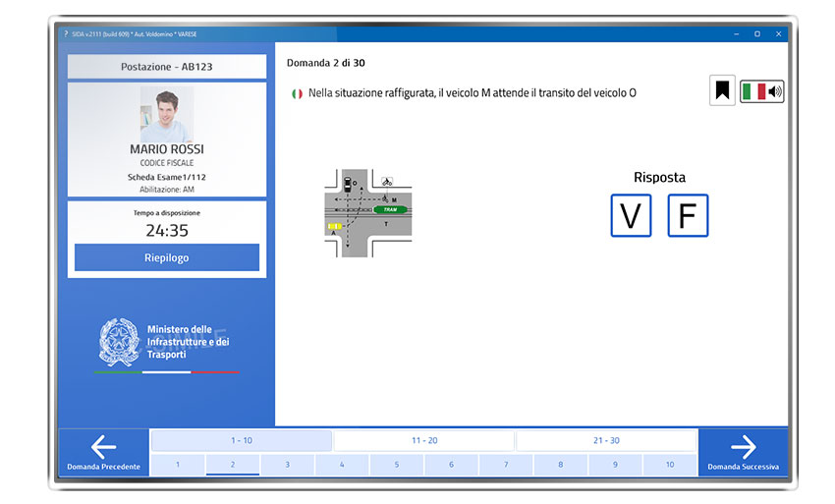Click Mario Rossi's candidate photo

pos(167,113)
